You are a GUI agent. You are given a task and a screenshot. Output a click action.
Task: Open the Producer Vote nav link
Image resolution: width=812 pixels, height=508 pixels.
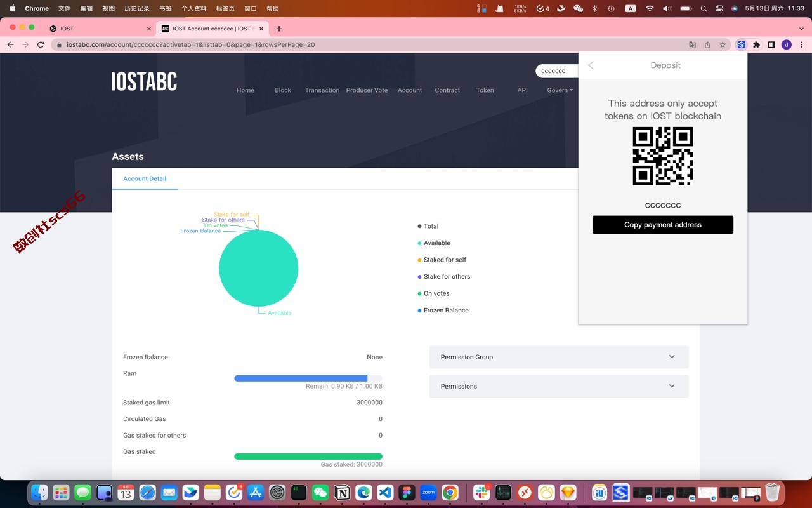pyautogui.click(x=367, y=90)
